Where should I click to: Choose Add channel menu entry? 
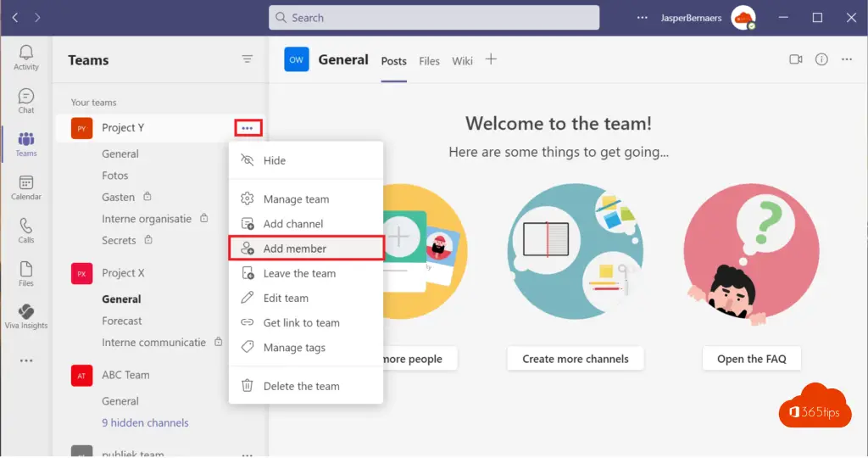[x=305, y=224]
